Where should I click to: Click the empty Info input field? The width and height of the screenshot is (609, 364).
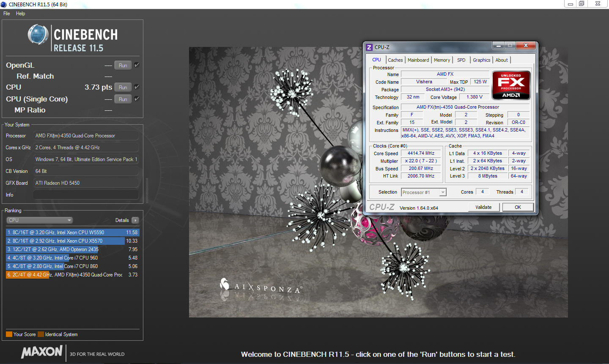tap(86, 195)
